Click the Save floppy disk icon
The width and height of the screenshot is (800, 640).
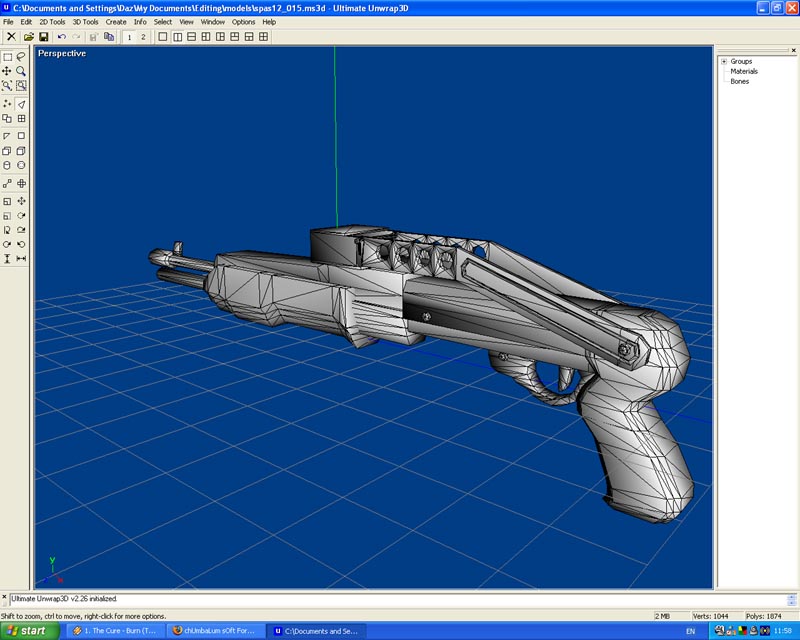pos(43,37)
